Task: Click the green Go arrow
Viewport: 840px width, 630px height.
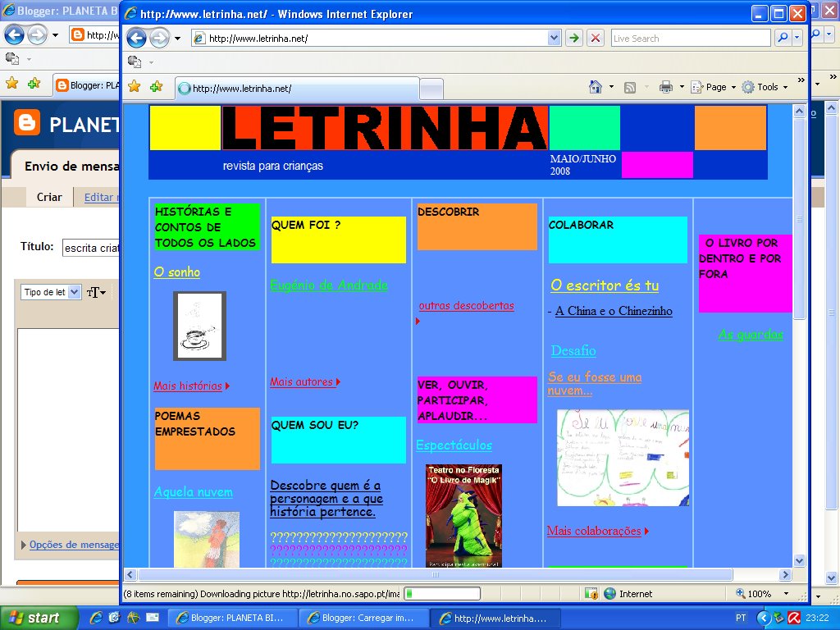Action: pos(574,38)
